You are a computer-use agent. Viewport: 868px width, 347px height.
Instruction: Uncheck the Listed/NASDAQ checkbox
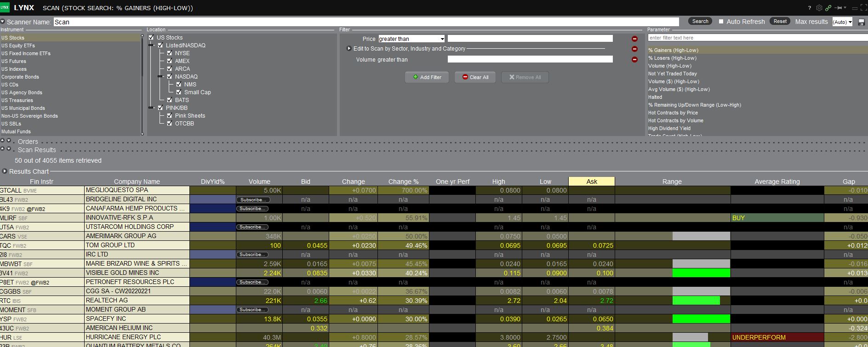[x=160, y=46]
